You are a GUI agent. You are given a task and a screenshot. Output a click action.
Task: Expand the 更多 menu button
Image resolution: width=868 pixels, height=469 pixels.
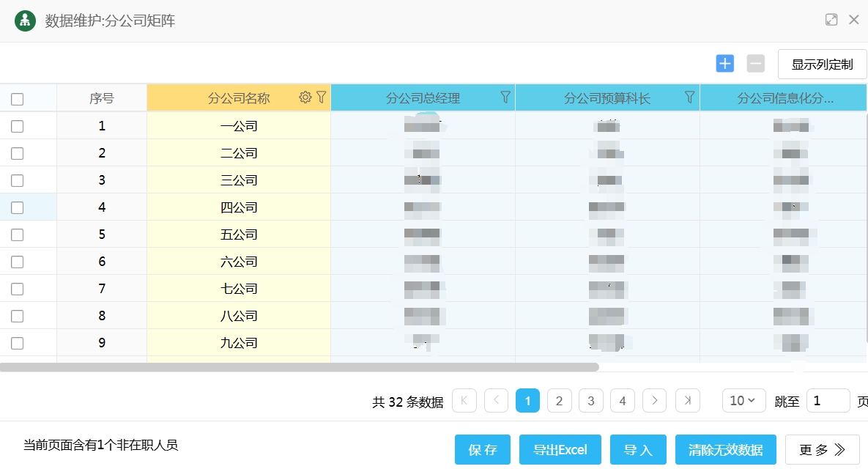(x=822, y=449)
